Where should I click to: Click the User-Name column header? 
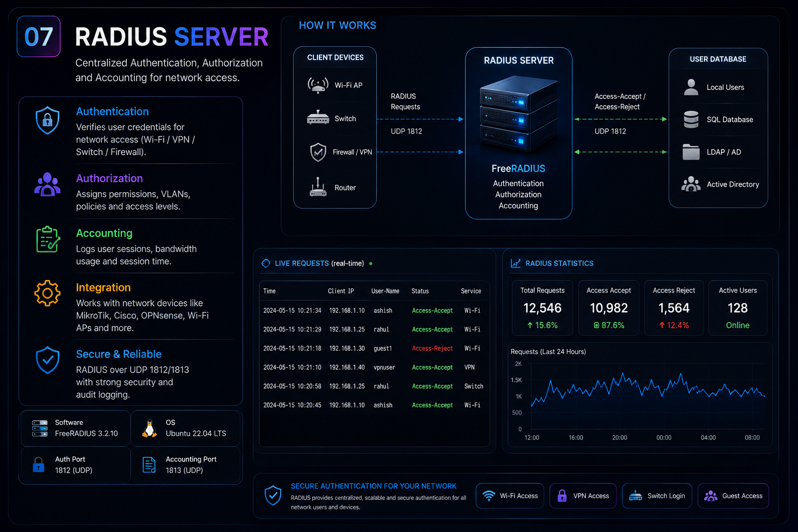[385, 291]
